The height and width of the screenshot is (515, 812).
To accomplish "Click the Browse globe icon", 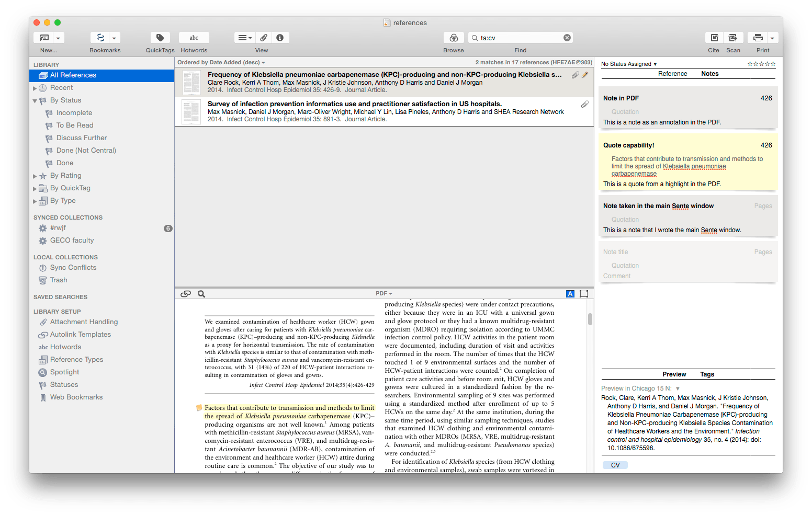I will (x=453, y=37).
